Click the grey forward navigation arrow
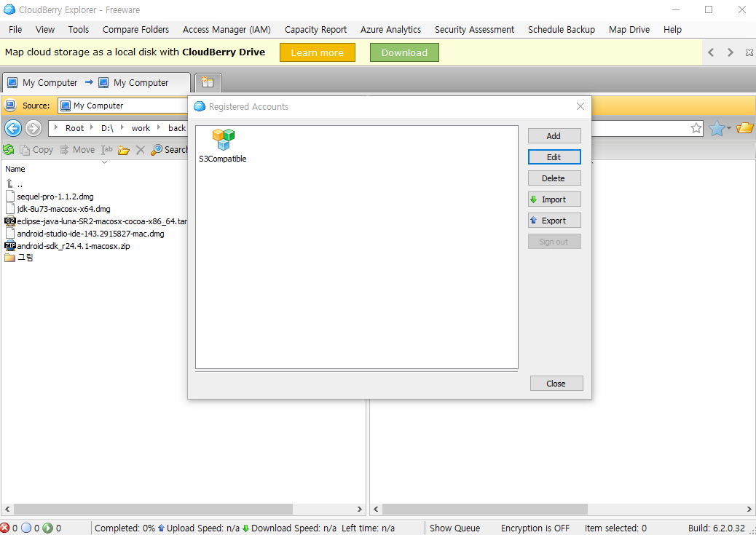Viewport: 756px width, 535px height. coord(34,127)
